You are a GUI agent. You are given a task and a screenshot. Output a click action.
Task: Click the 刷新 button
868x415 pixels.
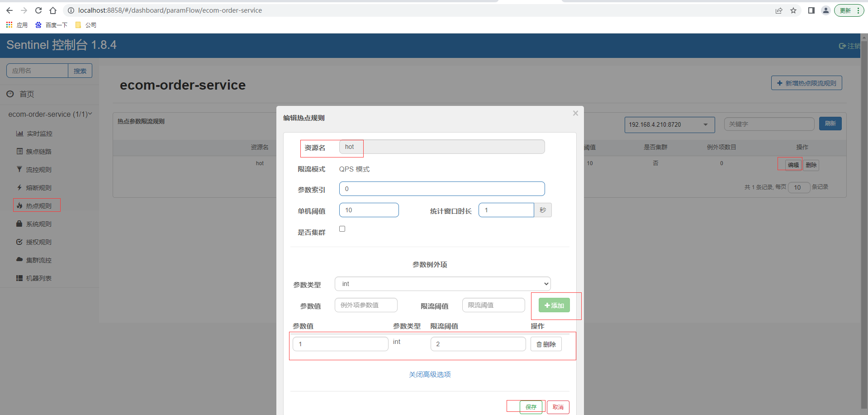[x=830, y=124]
